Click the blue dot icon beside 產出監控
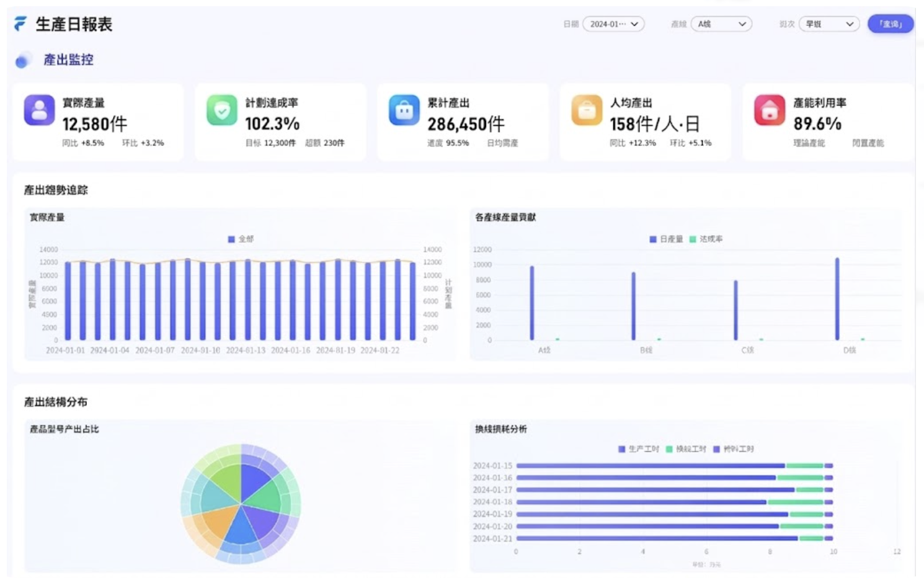924x588 pixels. coord(23,60)
